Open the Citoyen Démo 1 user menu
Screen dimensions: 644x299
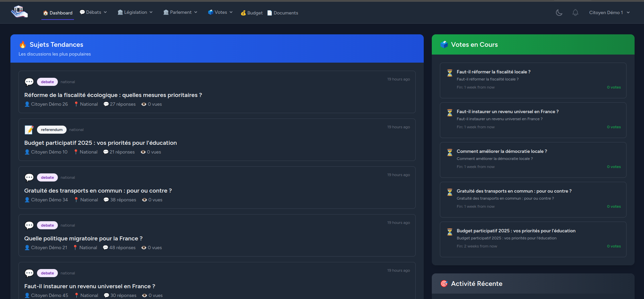(x=609, y=12)
